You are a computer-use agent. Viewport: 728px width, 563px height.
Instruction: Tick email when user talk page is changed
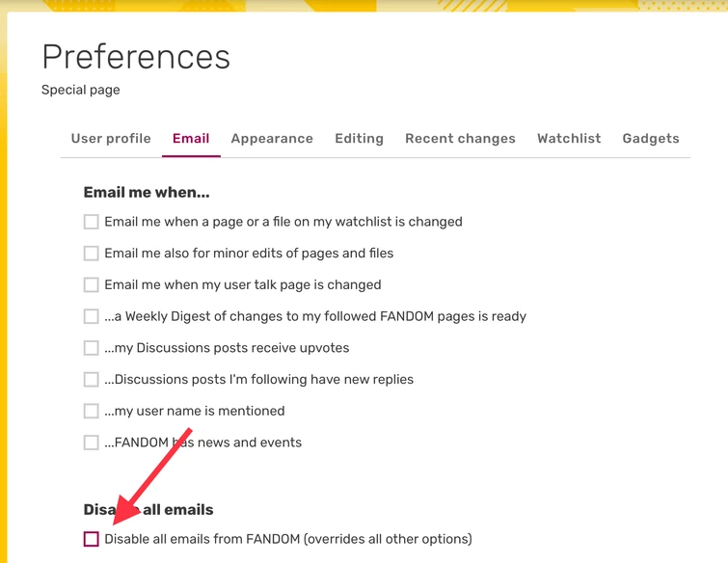pyautogui.click(x=92, y=285)
